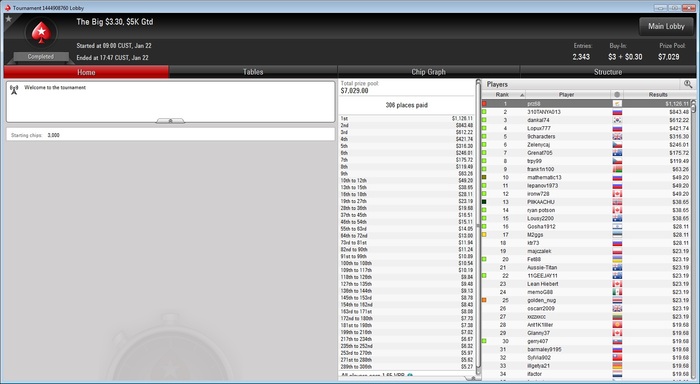Click the Starting chips 3,000 field
Viewport: 700px width, 384px height.
click(170, 135)
